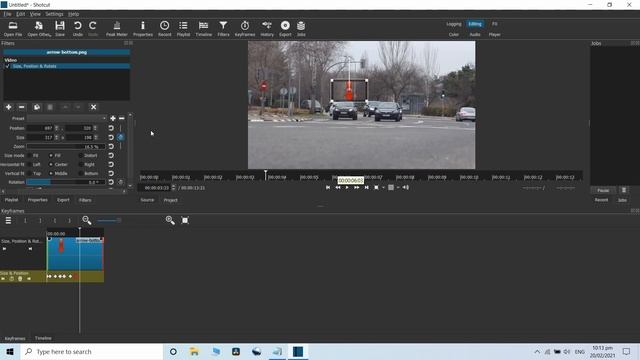Toggle Position keyframes blue stopwatch button
Image resolution: width=640 pixels, height=360 pixels.
click(x=120, y=137)
